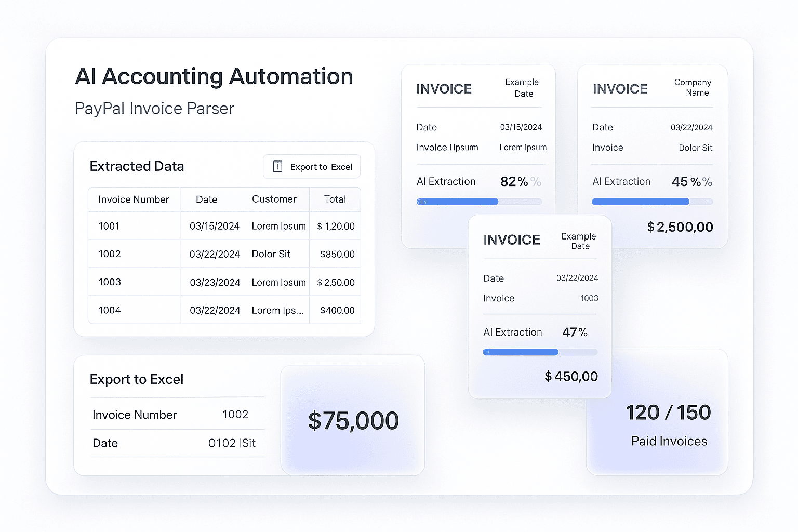The image size is (798, 532).
Task: Click the 03/23/2024 date cell in the table
Action: (215, 283)
